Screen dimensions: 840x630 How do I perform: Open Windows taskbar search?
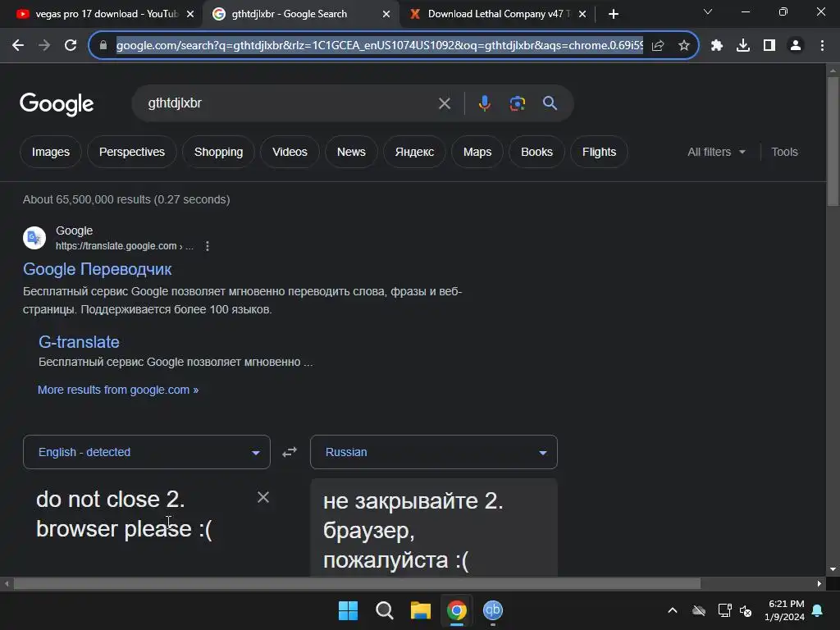(384, 610)
